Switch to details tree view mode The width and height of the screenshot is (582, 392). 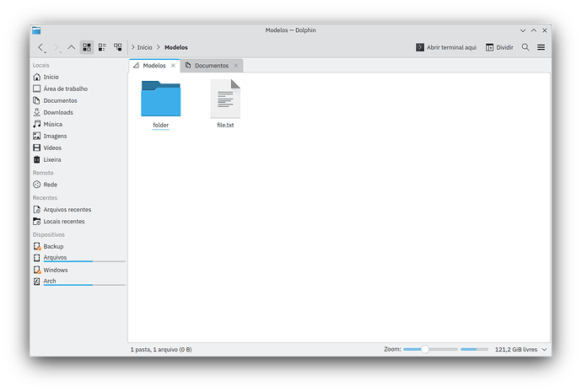(117, 47)
